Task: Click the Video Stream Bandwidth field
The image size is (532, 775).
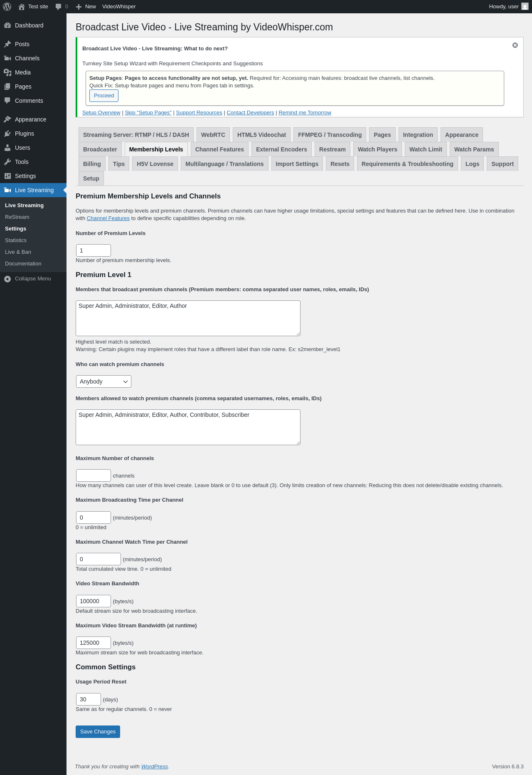Action: [94, 601]
